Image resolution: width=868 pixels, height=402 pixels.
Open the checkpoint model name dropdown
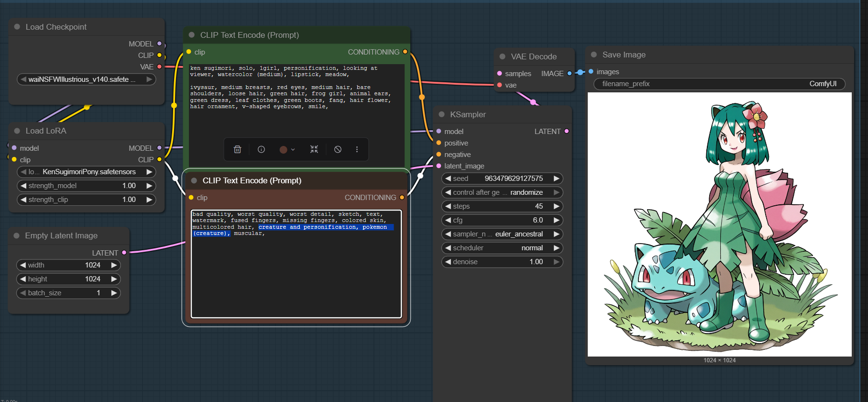(x=86, y=79)
